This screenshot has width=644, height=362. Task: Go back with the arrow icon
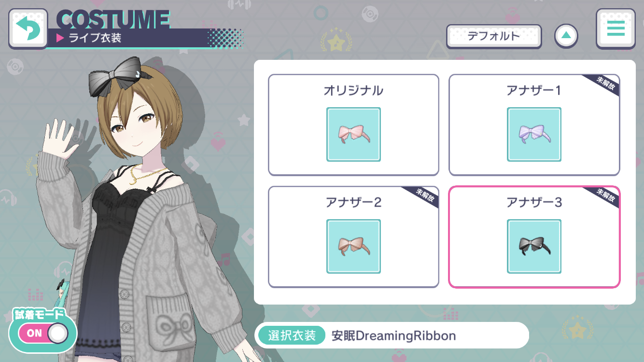[x=28, y=28]
